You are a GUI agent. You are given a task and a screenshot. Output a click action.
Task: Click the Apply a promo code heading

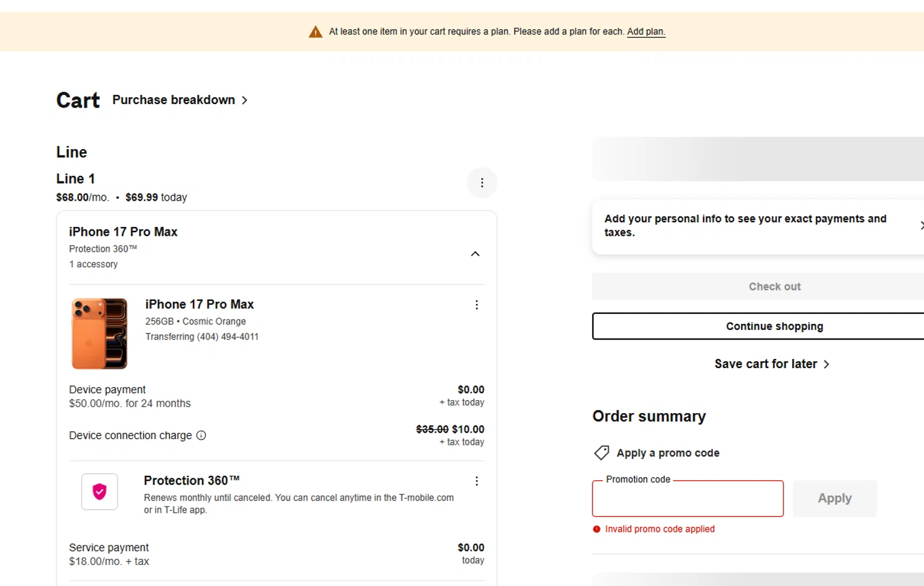[x=668, y=453]
